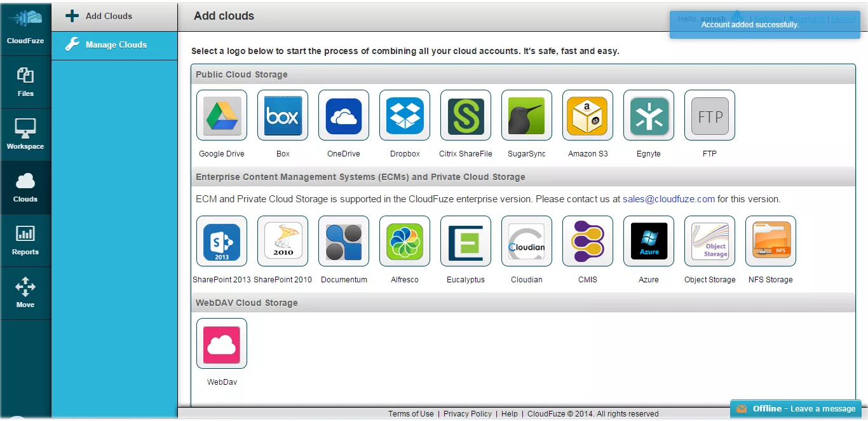
Task: Open the Clouds sidebar section
Action: (x=25, y=188)
